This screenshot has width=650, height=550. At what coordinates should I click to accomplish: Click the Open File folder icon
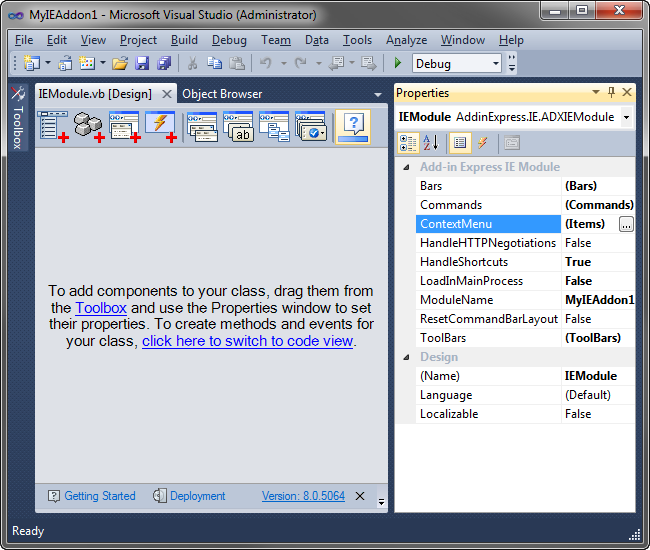point(120,63)
